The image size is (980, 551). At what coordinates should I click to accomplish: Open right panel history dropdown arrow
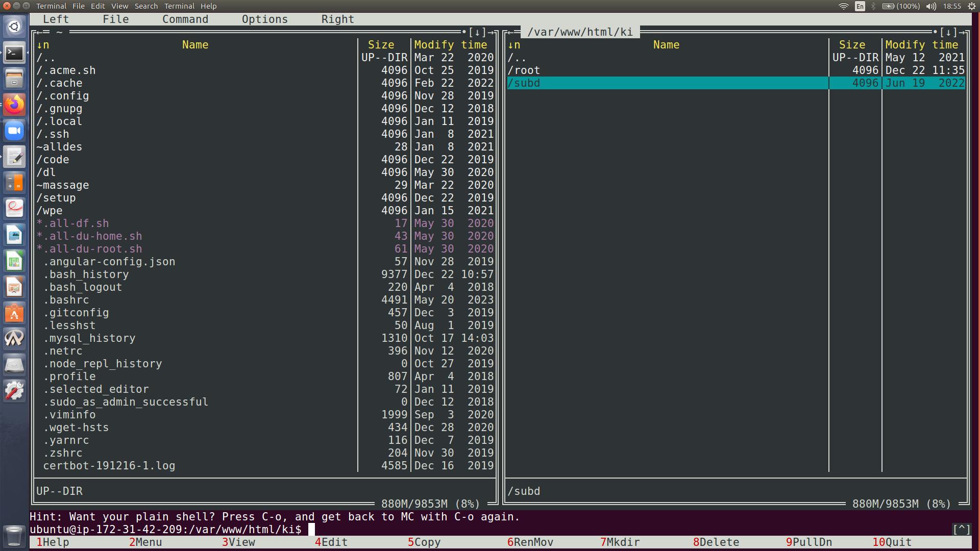coord(948,32)
